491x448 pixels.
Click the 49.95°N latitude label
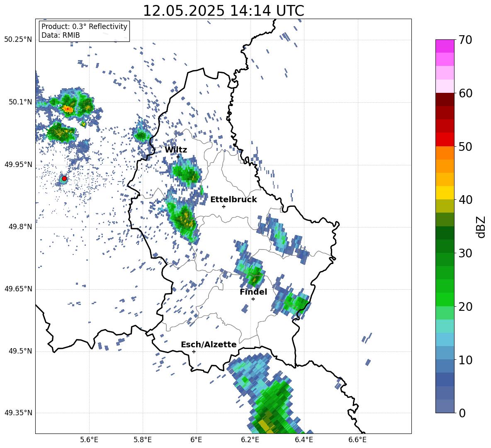18,165
